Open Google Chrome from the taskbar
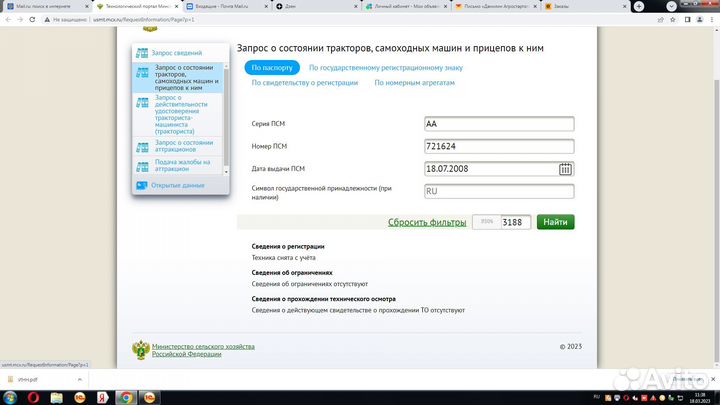This screenshot has width=720, height=405. tap(126, 396)
